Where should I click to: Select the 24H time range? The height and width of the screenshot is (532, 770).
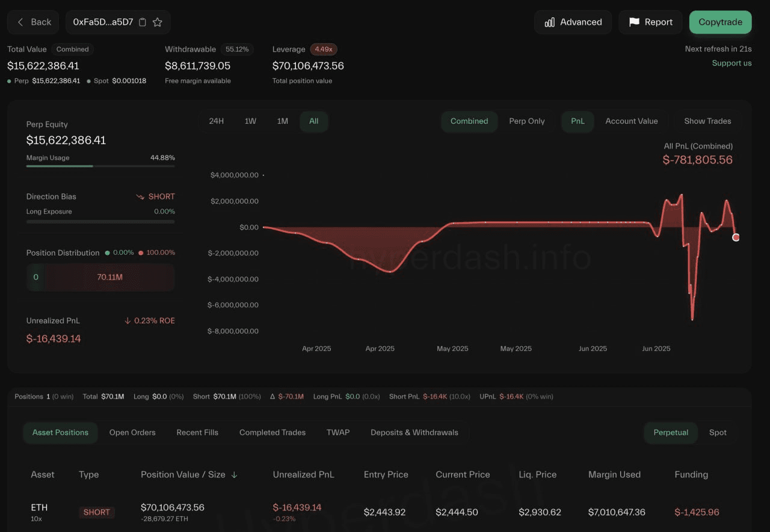tap(217, 121)
